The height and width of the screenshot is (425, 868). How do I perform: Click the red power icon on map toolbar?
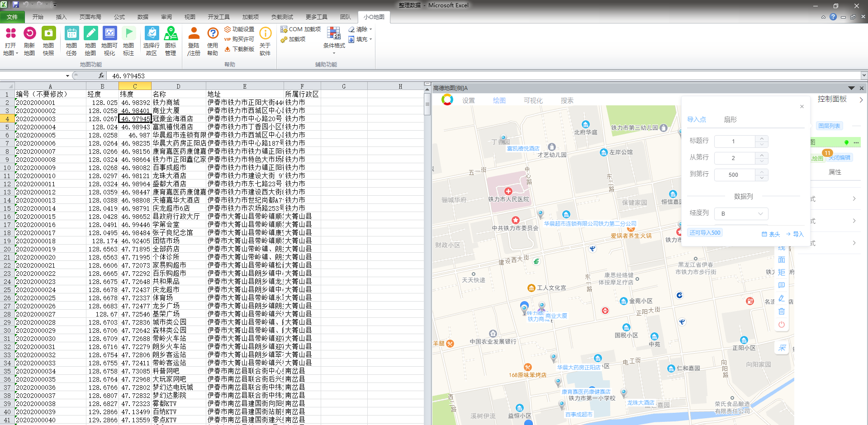coord(781,325)
